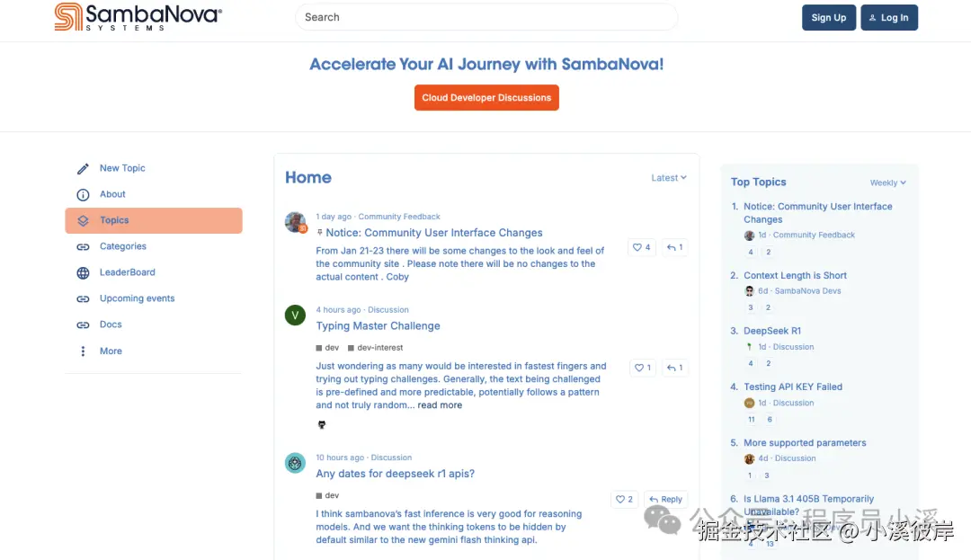Open the Context Length is Short topic
Image resolution: width=971 pixels, height=560 pixels.
(x=795, y=276)
